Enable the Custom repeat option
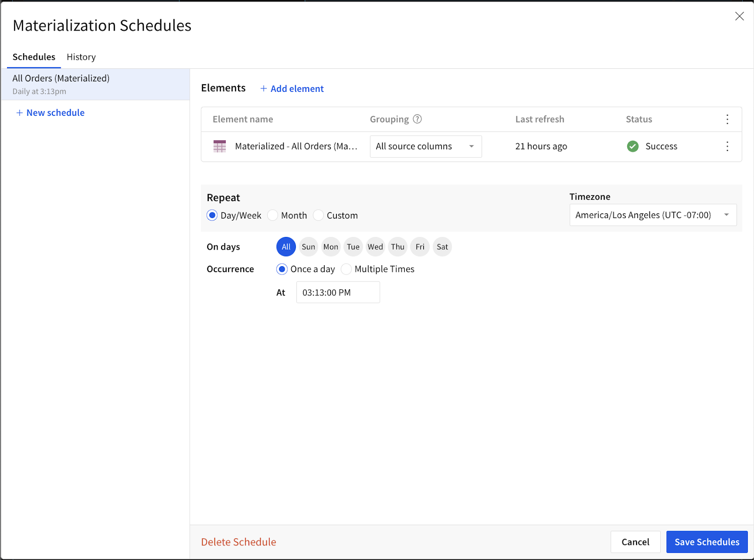Screen dimensions: 754x560 [319, 215]
